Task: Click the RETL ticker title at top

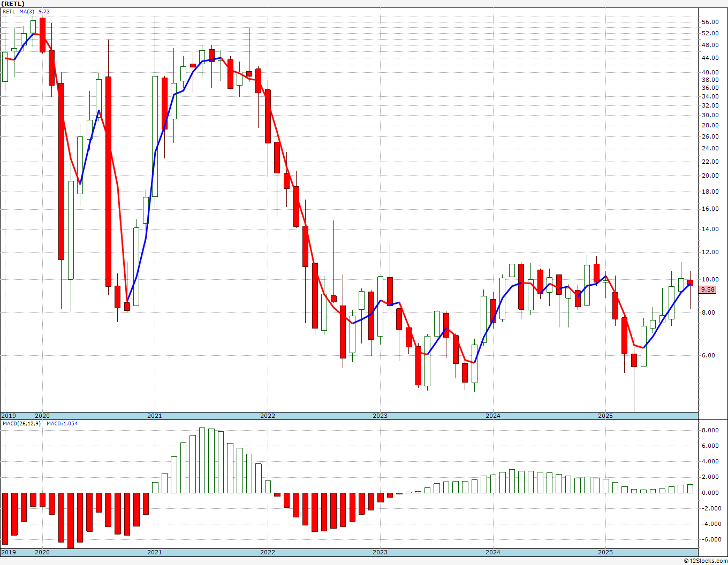Action: (x=13, y=4)
